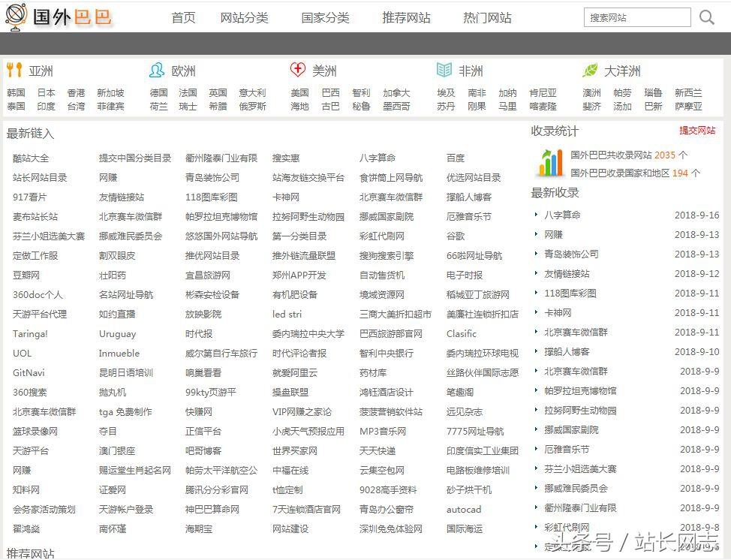Screen dimensions: 731x560
Task: Open the Inmueble link
Action: [119, 353]
